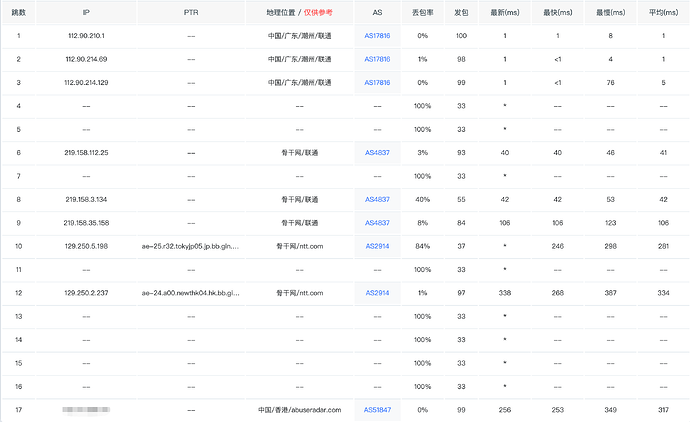Click the 平均(ms) column header

click(663, 12)
